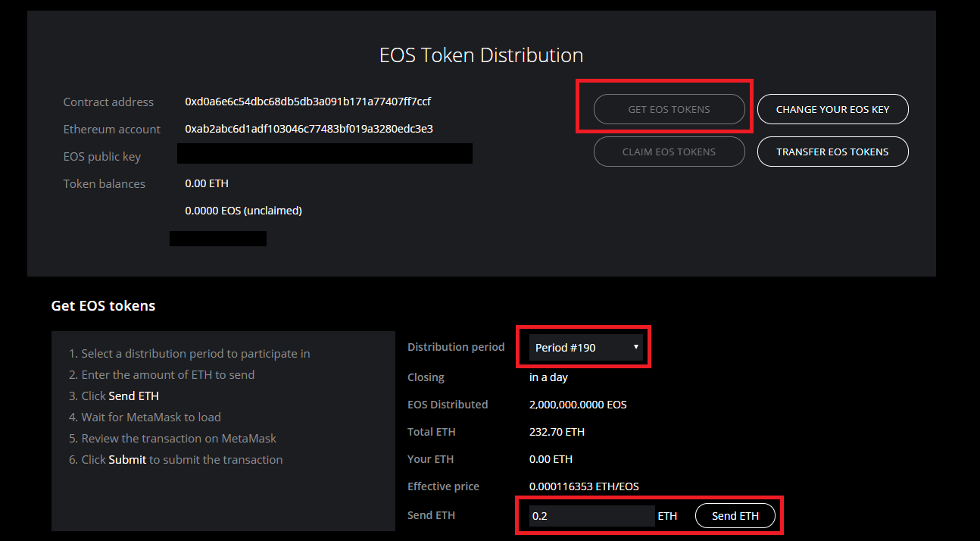This screenshot has height=541, width=980.
Task: Click the 'Effective price' label
Action: click(x=443, y=486)
